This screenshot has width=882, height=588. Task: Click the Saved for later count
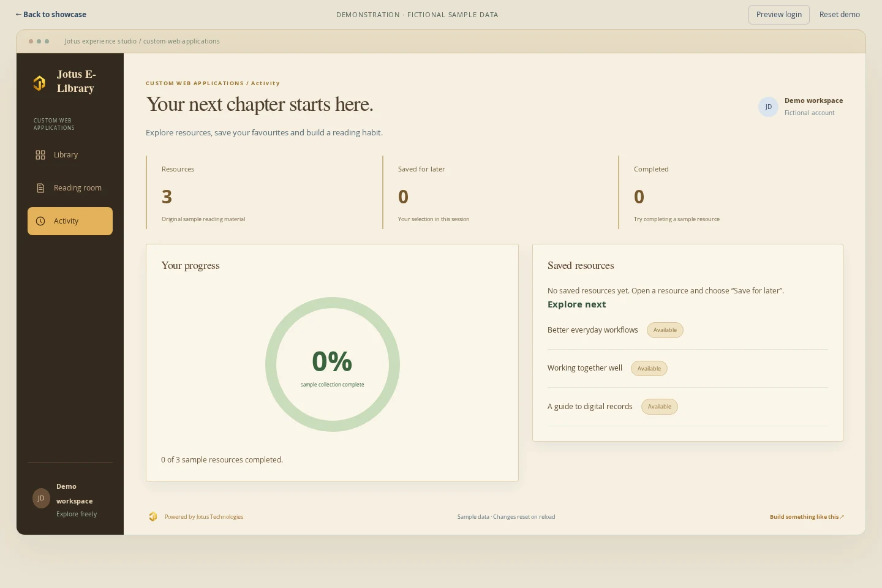tap(403, 197)
